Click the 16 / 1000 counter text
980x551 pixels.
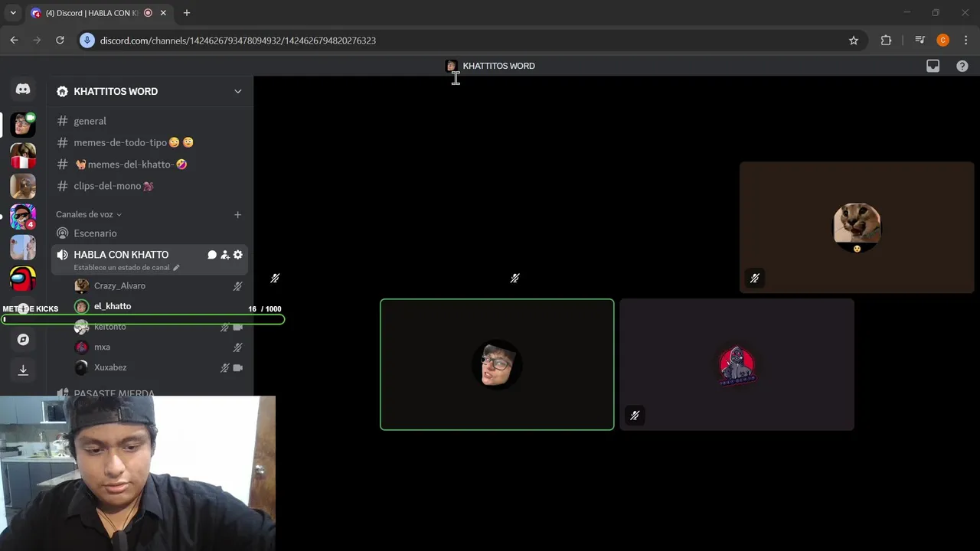(264, 309)
